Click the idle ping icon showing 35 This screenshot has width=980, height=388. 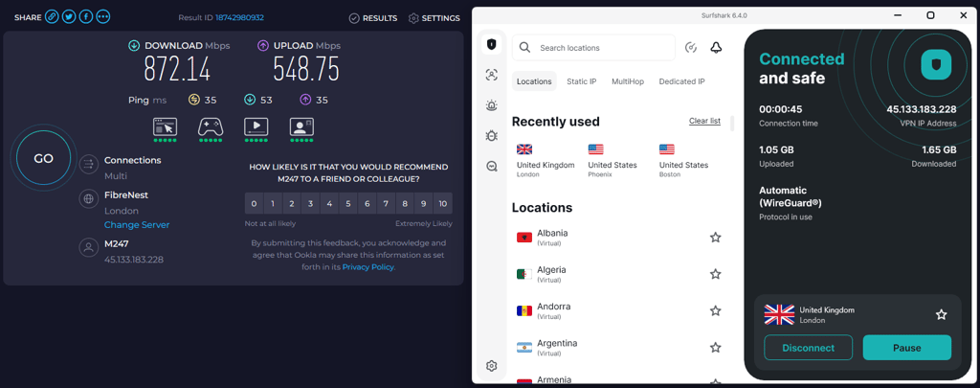(193, 100)
